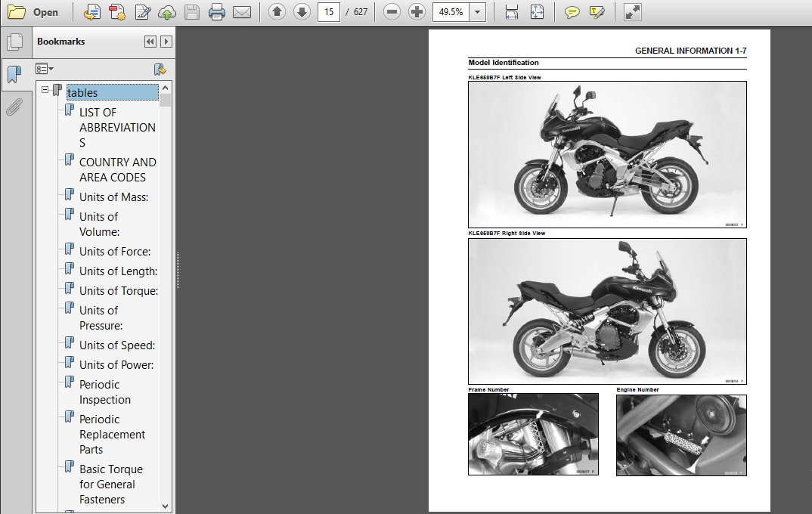Go to Units of Power bookmark
The image size is (812, 514).
pos(116,365)
